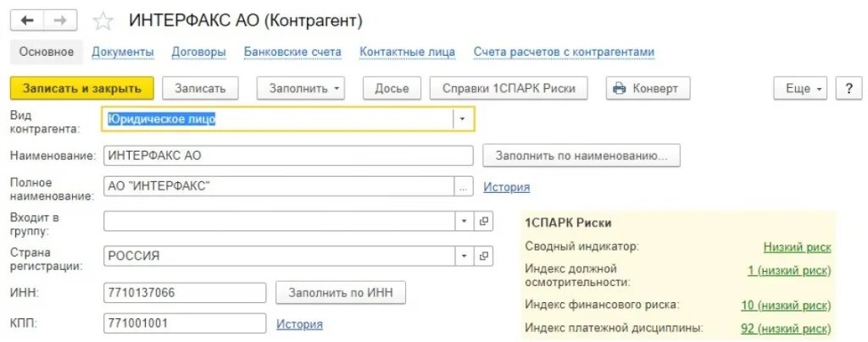The width and height of the screenshot is (868, 342).
Task: Open Низкий риск summary indicator link
Action: click(797, 247)
